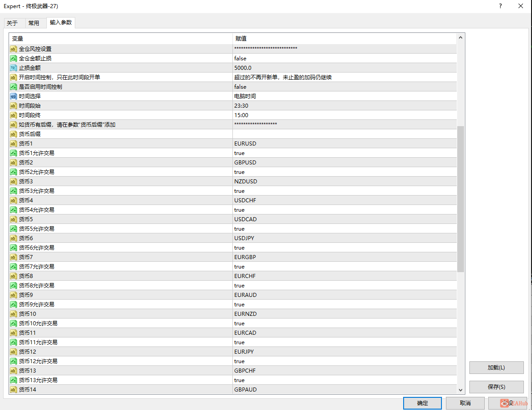Click the double-type icon beside 止损金额
The width and height of the screenshot is (532, 410).
(x=13, y=68)
